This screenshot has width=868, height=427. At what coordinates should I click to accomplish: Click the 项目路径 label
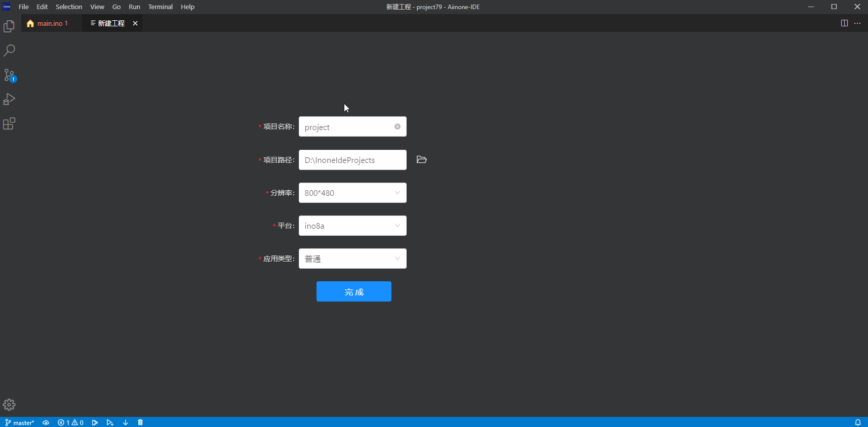tap(279, 160)
